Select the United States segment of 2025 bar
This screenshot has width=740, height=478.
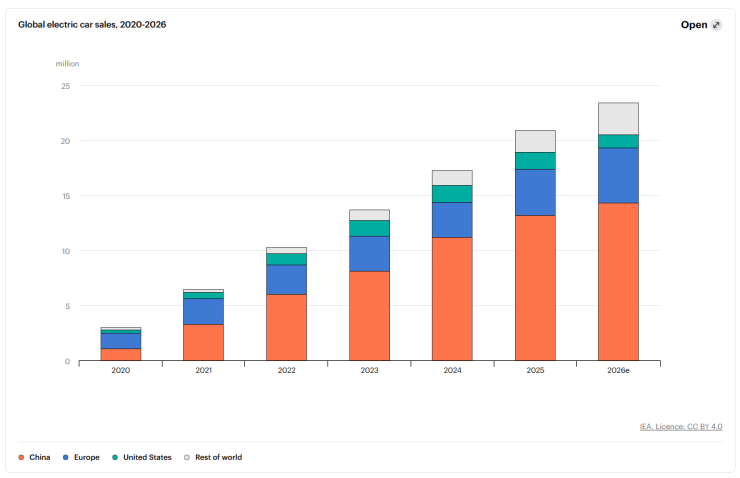click(535, 161)
